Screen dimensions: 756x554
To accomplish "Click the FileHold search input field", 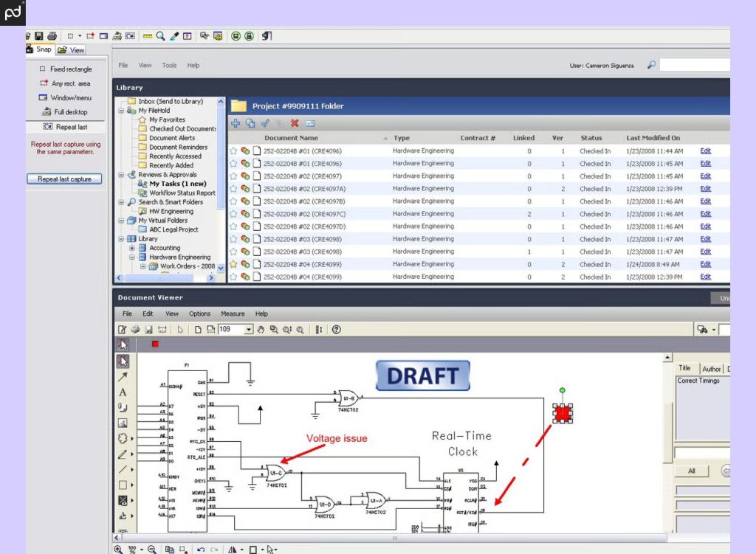I will tap(695, 65).
